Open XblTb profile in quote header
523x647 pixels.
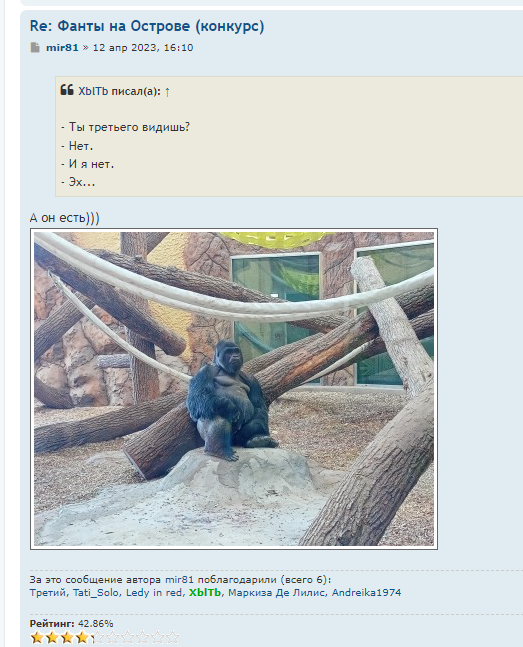point(93,91)
